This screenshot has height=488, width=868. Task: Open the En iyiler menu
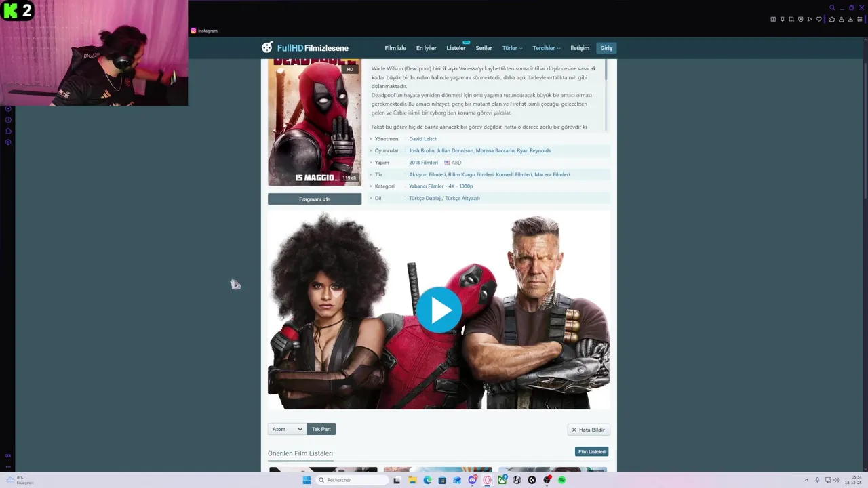426,48
